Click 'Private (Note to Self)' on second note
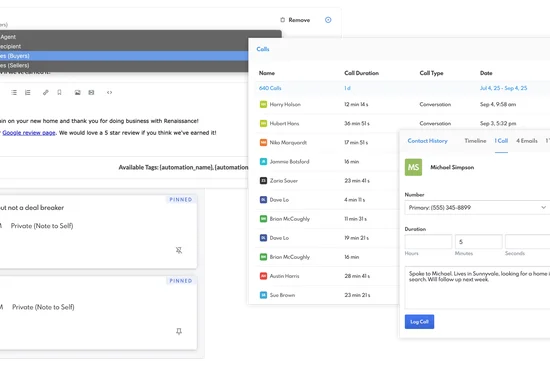Screen dimensions: 550x366 [x=43, y=307]
